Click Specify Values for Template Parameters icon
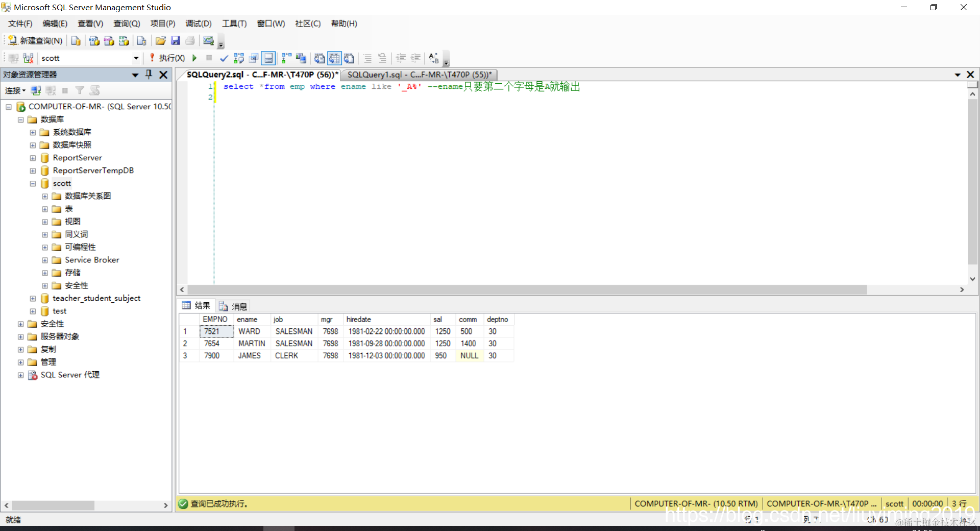 [x=434, y=58]
